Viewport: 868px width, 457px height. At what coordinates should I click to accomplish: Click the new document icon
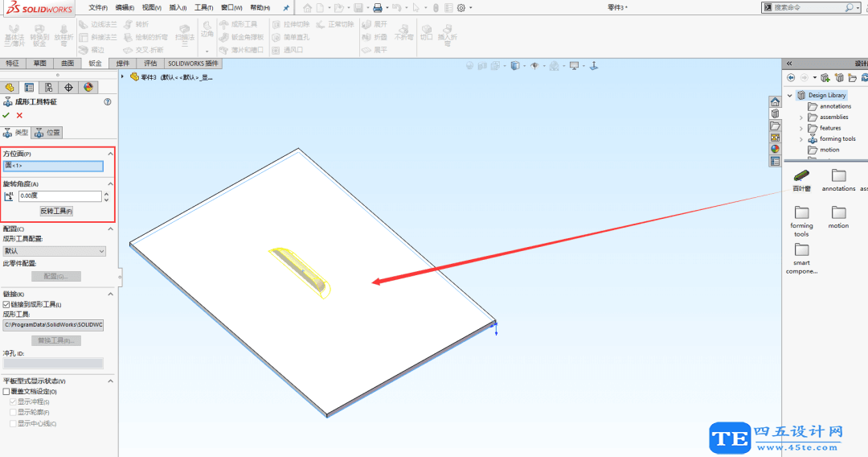pyautogui.click(x=320, y=8)
